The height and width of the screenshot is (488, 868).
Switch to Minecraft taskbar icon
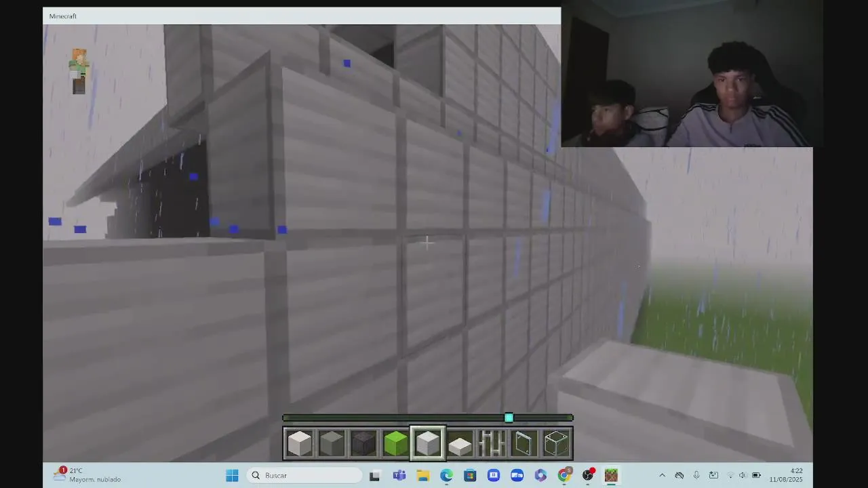coord(611,476)
